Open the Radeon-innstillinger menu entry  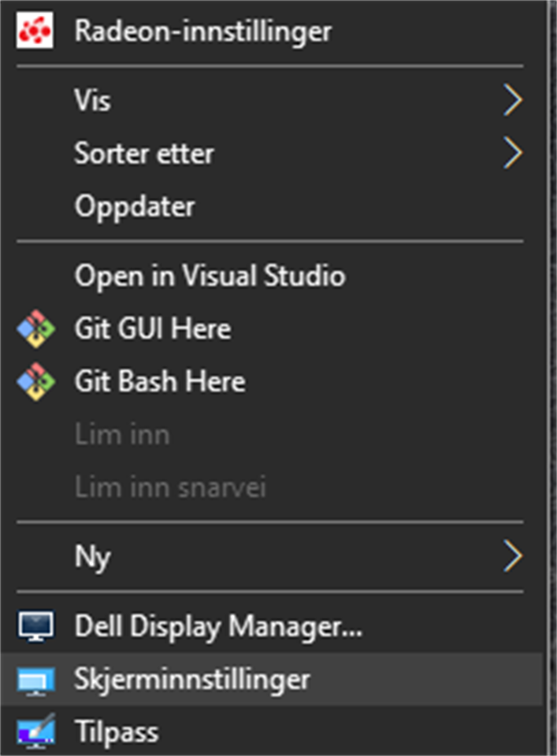click(x=202, y=31)
